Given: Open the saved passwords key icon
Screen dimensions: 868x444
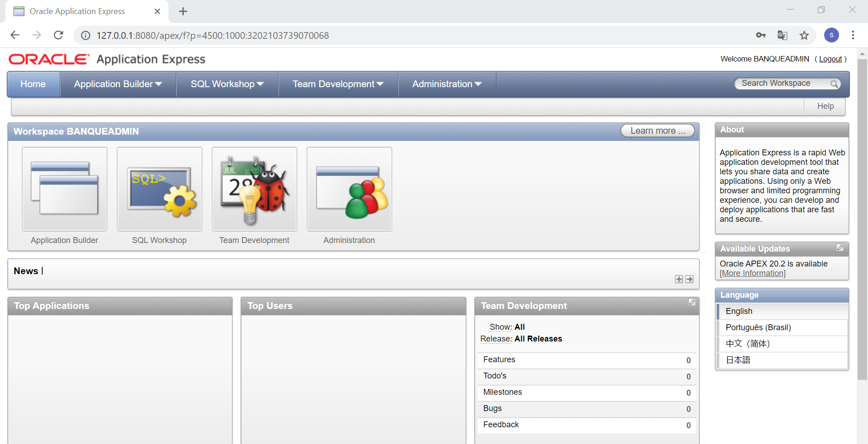Looking at the screenshot, I should pos(761,35).
